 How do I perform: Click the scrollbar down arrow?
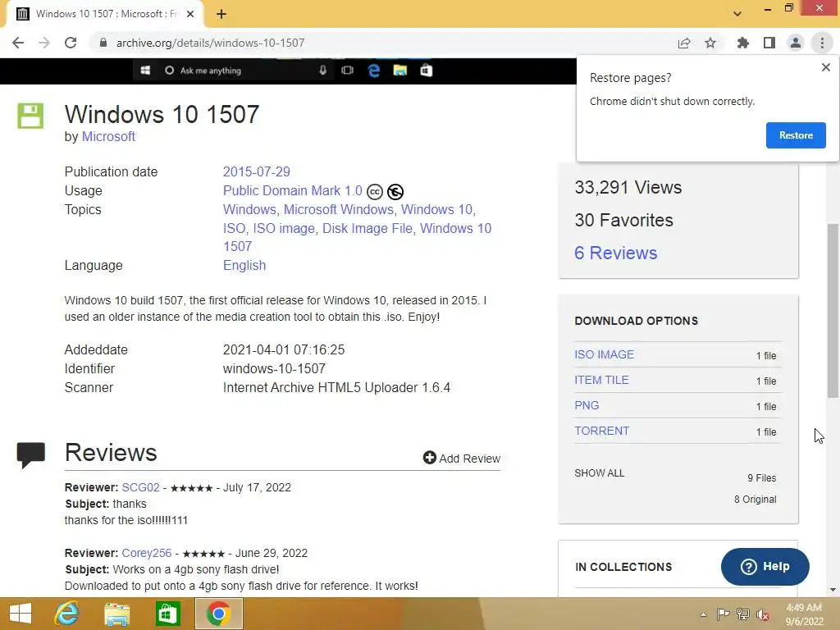(x=832, y=590)
